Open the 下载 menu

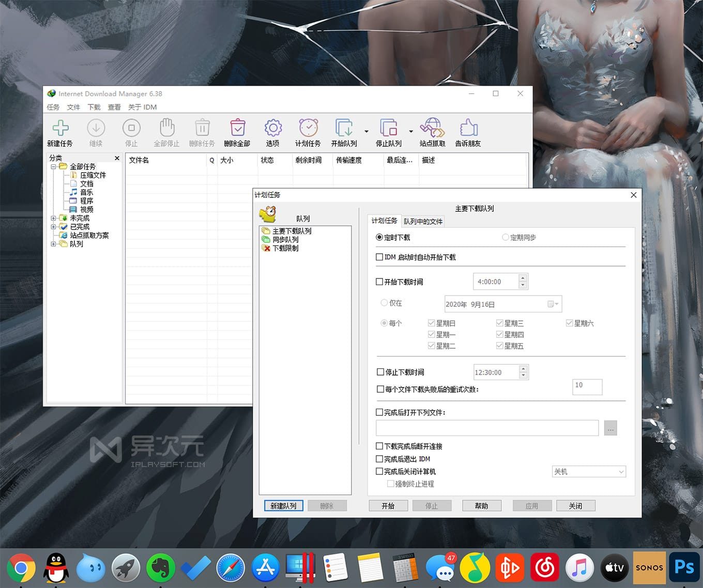pyautogui.click(x=94, y=107)
